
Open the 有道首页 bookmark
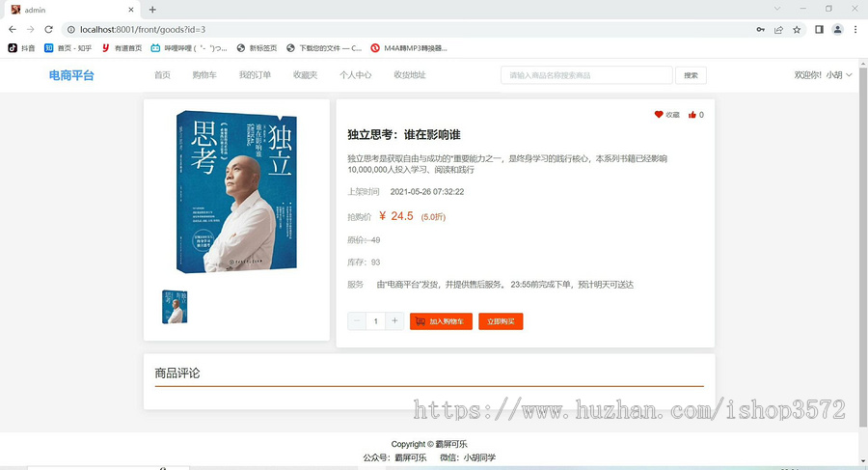coord(122,48)
